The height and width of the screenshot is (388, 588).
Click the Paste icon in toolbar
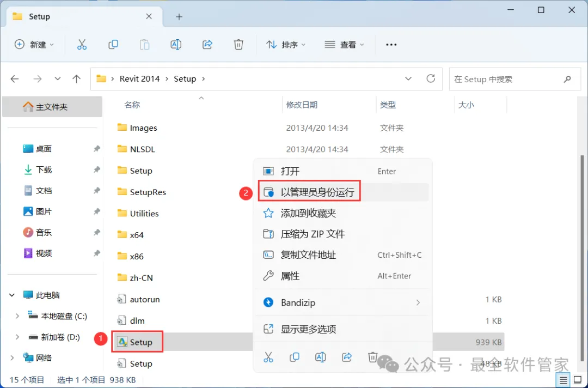pyautogui.click(x=144, y=45)
